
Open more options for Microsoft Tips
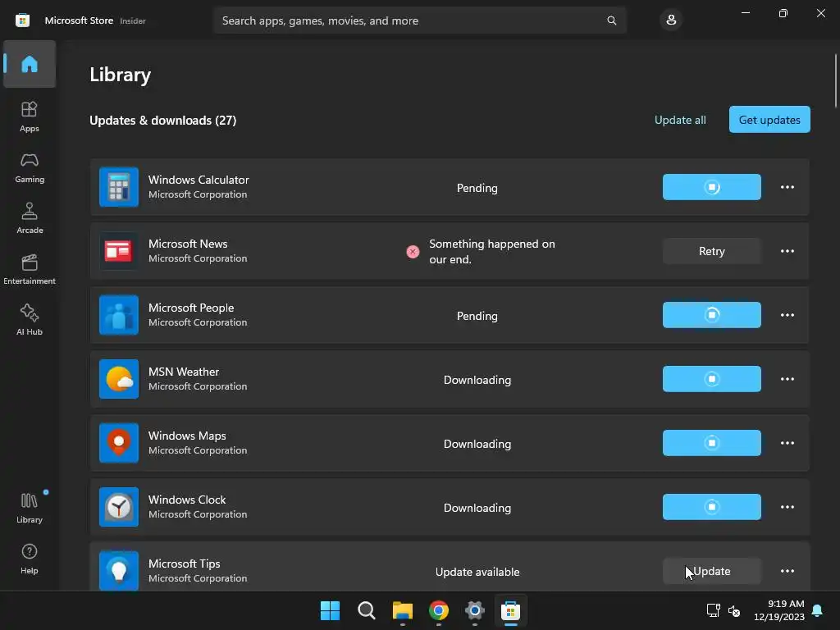click(787, 571)
